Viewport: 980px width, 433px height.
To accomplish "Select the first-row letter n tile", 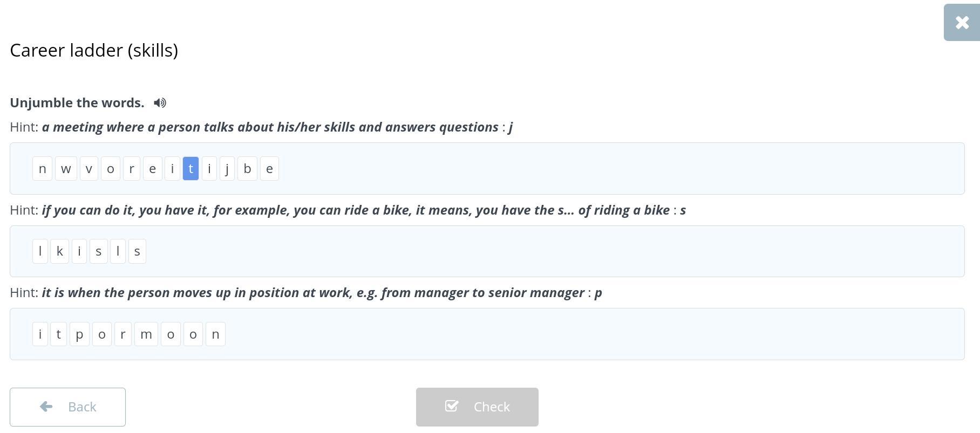I will pos(43,169).
